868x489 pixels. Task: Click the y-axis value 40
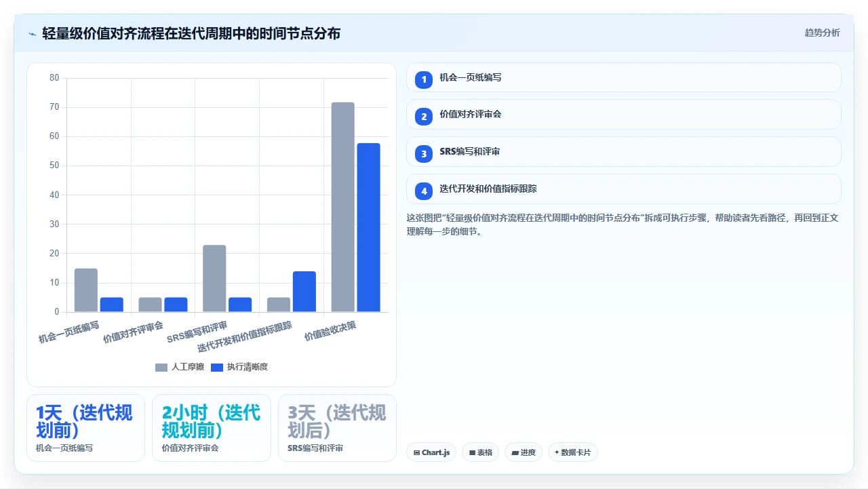[x=54, y=195]
